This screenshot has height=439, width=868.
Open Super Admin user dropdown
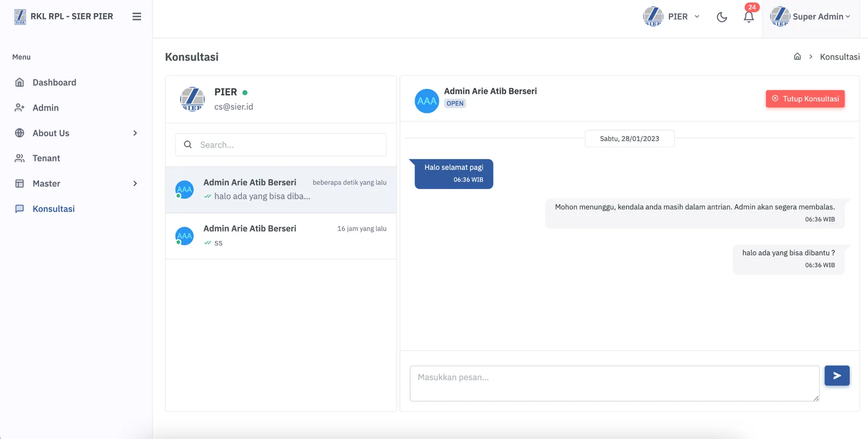tap(810, 17)
